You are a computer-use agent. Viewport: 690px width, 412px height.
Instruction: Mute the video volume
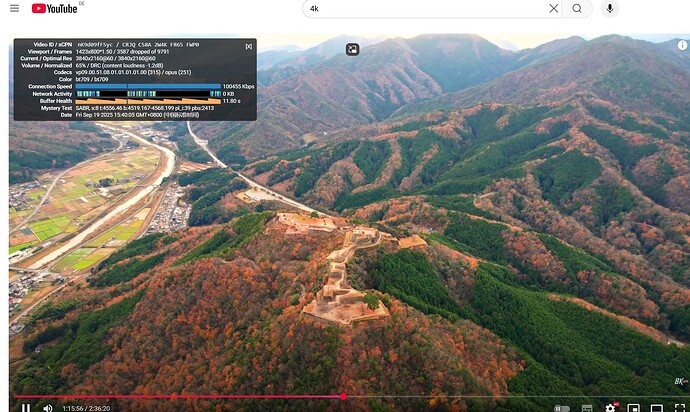pos(48,407)
